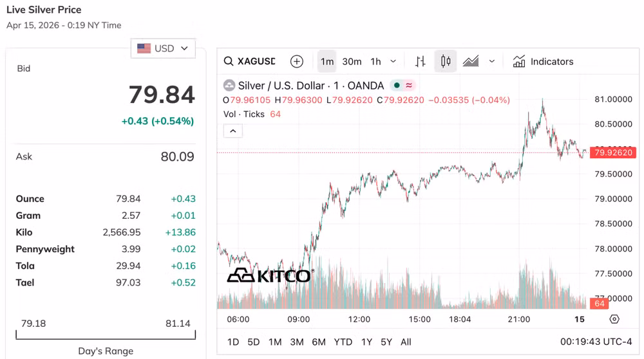Open chart settings hexagon icon

(x=614, y=319)
